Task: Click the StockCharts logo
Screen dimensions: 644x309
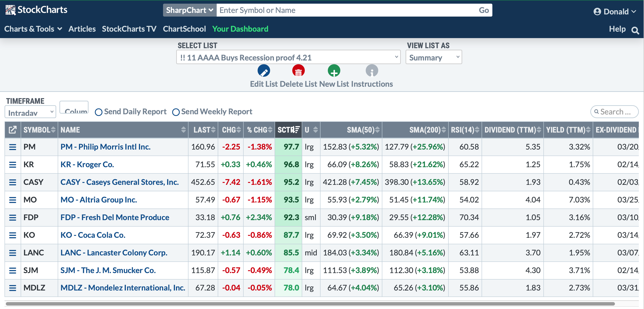Action: [36, 10]
